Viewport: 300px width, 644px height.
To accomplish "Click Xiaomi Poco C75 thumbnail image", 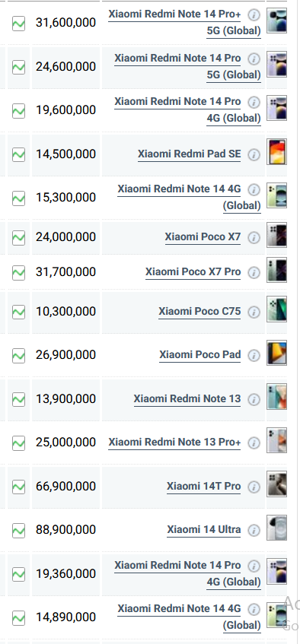I will point(276,309).
